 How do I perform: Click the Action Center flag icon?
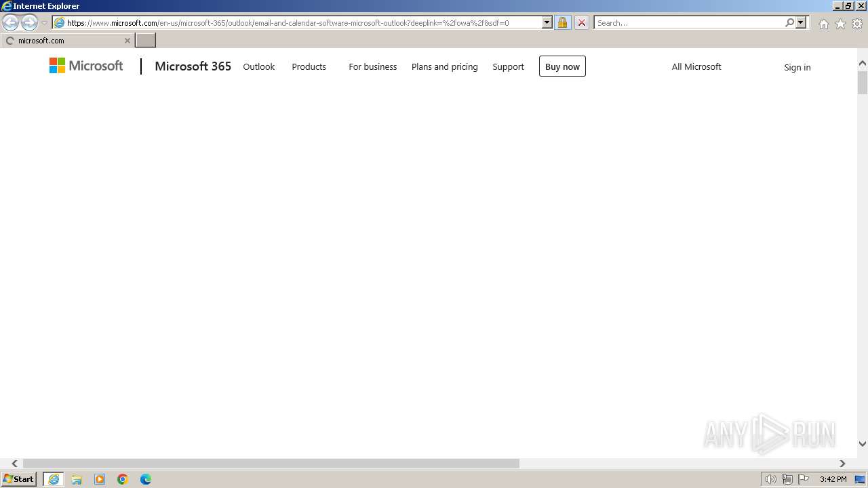point(804,479)
